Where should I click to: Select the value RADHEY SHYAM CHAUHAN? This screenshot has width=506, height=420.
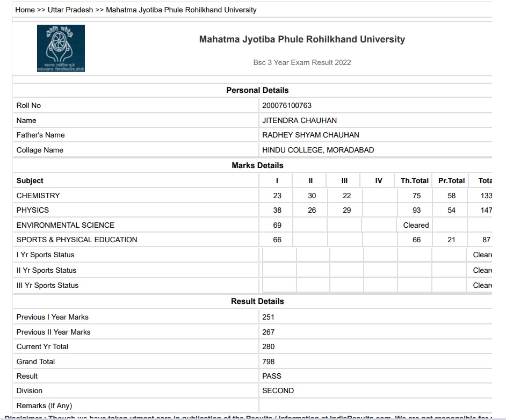(311, 135)
